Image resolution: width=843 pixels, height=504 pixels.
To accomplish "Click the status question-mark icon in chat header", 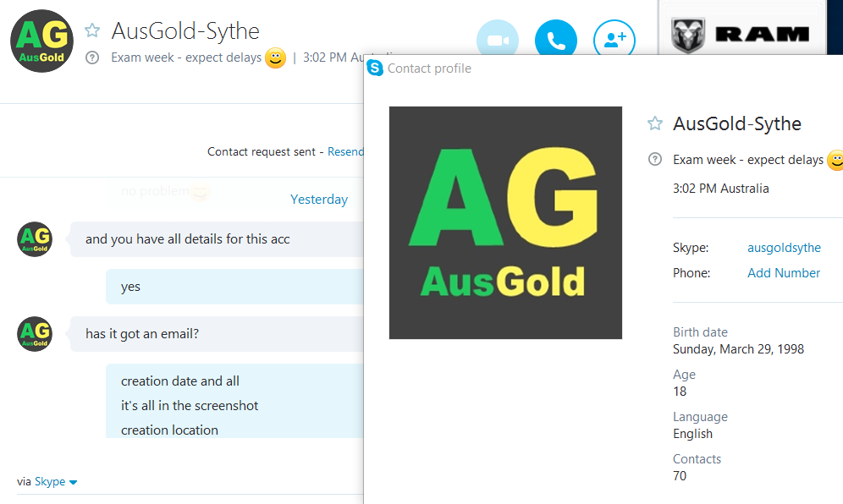I will click(92, 58).
